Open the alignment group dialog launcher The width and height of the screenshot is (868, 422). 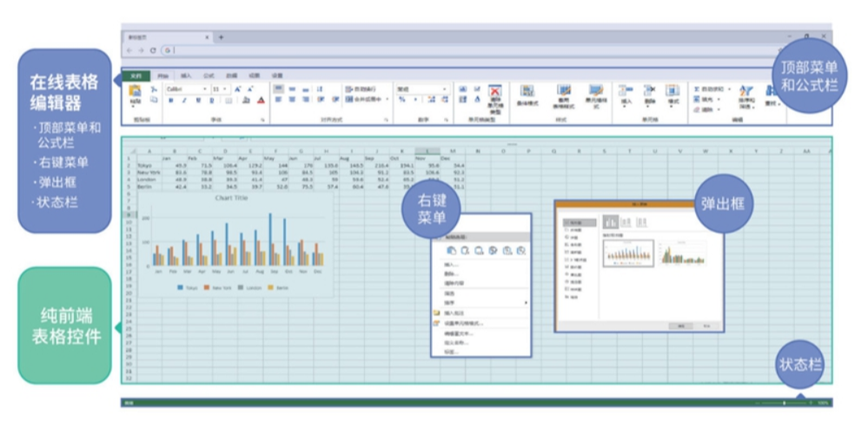click(x=386, y=120)
